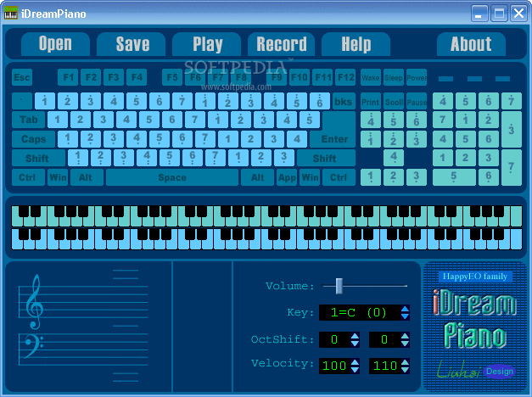Increase the Key value with up arrow
This screenshot has width=532, height=397.
click(405, 309)
